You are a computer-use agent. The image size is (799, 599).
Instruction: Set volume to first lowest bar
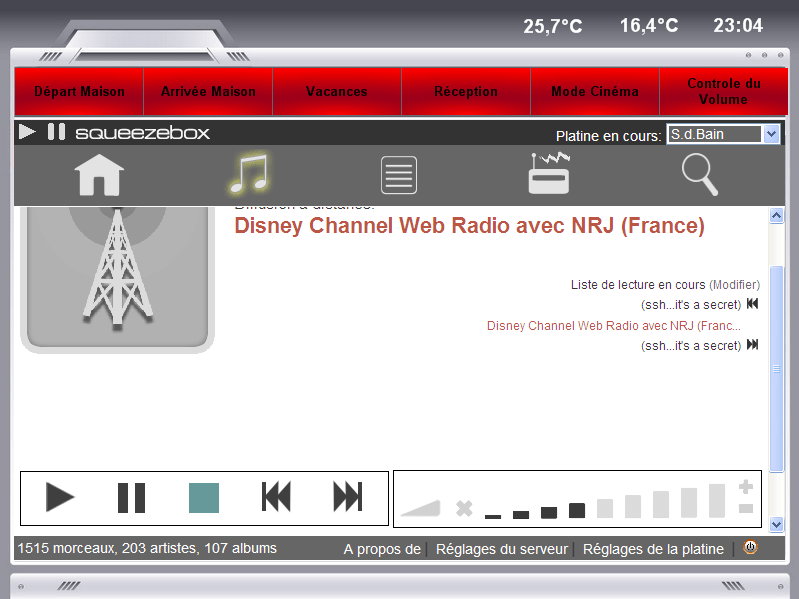(493, 516)
